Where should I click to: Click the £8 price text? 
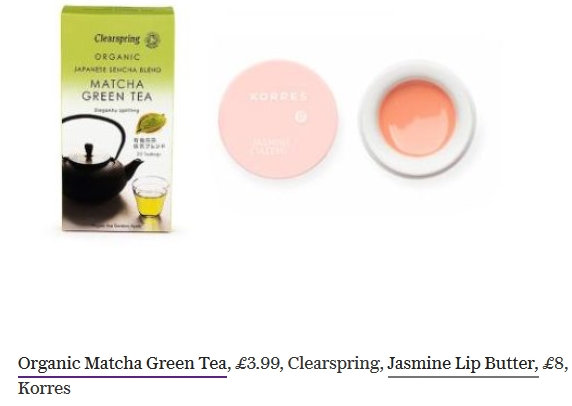(553, 364)
